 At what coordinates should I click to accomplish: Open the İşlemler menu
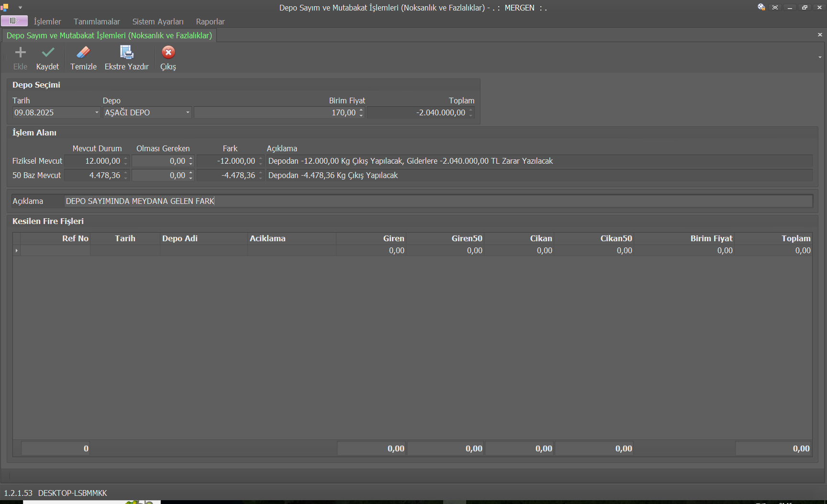(47, 22)
